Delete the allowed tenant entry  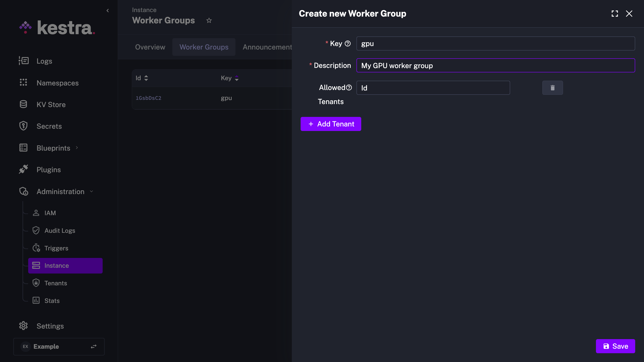(x=552, y=88)
